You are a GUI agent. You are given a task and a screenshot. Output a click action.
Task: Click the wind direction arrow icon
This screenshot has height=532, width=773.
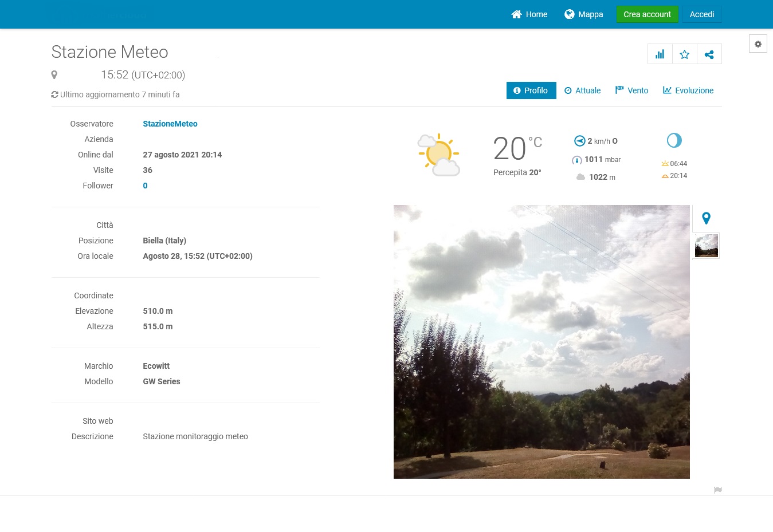[579, 141]
